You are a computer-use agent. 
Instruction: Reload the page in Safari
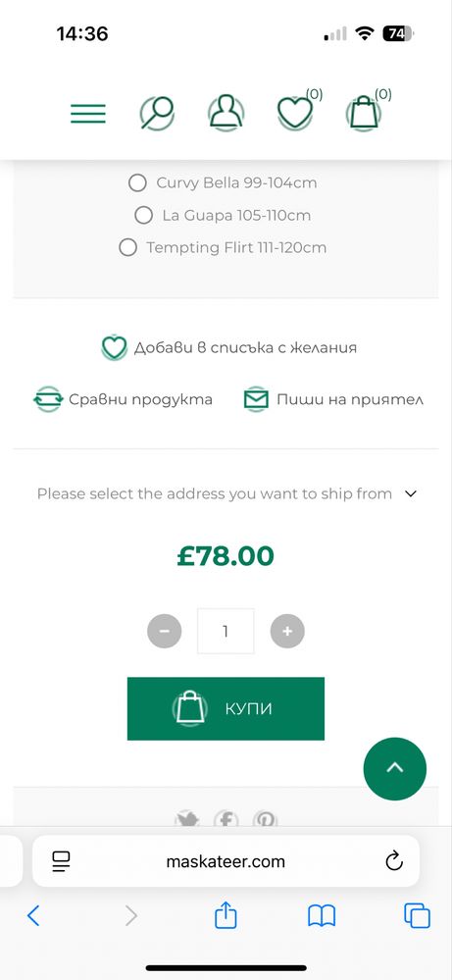(x=394, y=862)
